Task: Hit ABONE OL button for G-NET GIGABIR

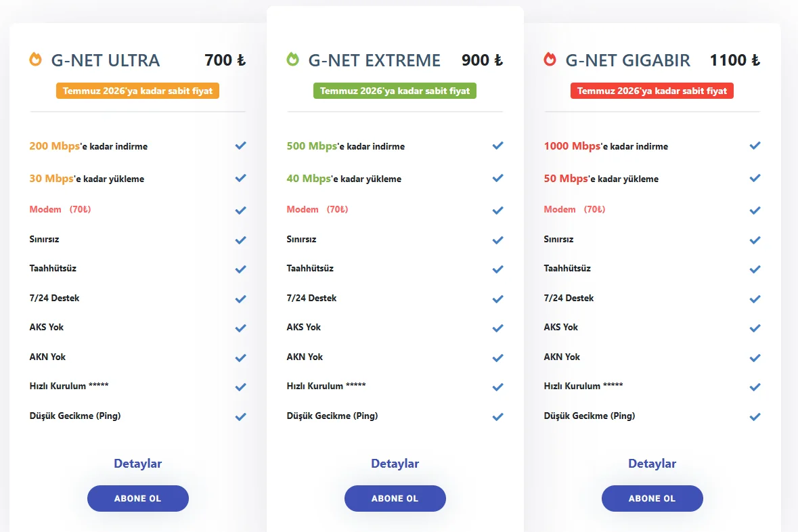Action: (652, 498)
